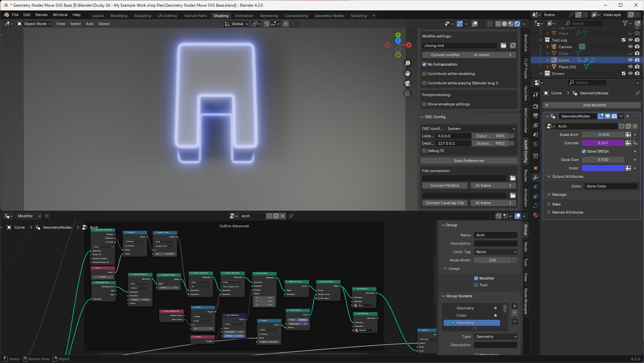Open the Scene properties tab

click(x=536, y=135)
